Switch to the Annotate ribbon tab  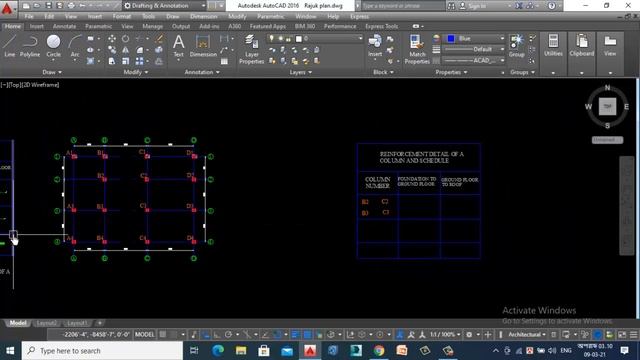(64, 26)
